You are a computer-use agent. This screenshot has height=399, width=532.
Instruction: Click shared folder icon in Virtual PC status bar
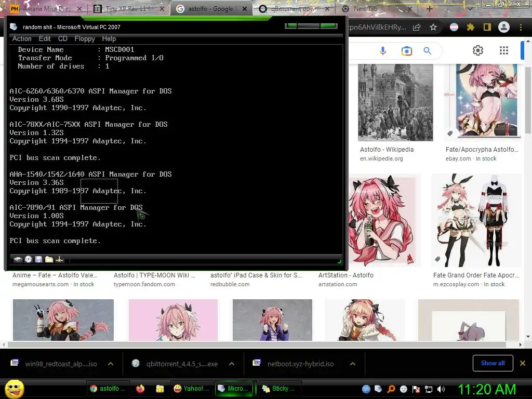[x=49, y=259]
